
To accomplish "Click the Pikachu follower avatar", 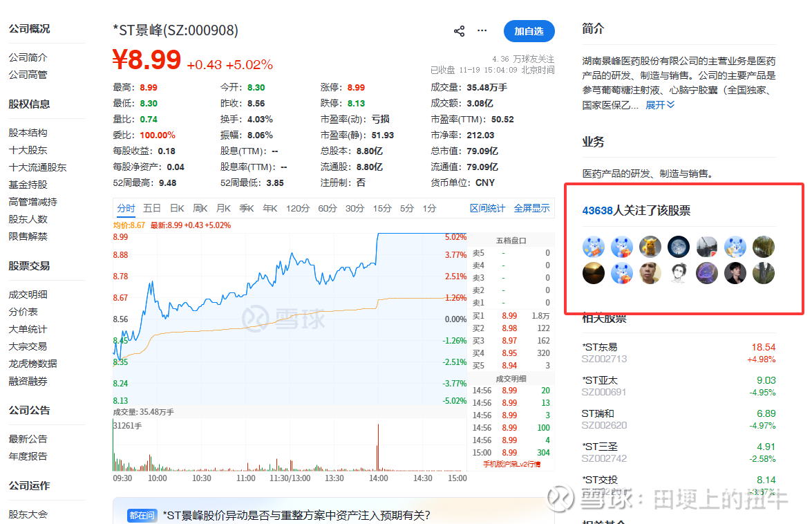I will tap(650, 247).
